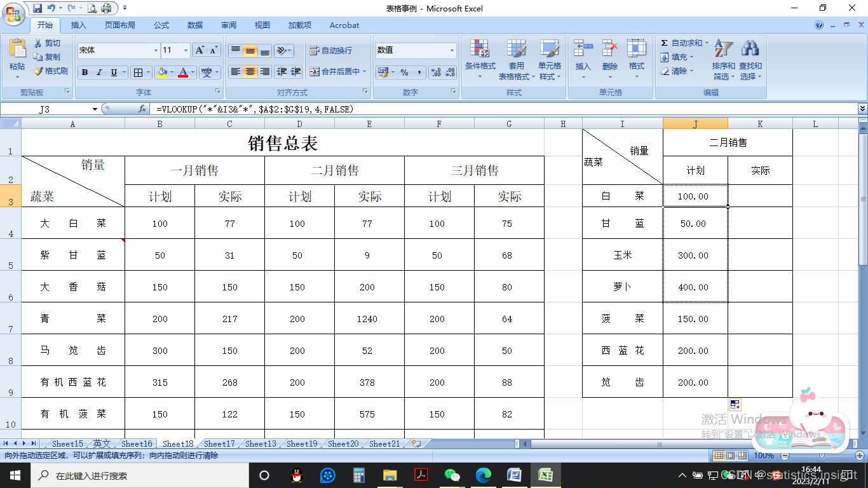Click the insert function fx button
The image size is (868, 488).
[142, 109]
